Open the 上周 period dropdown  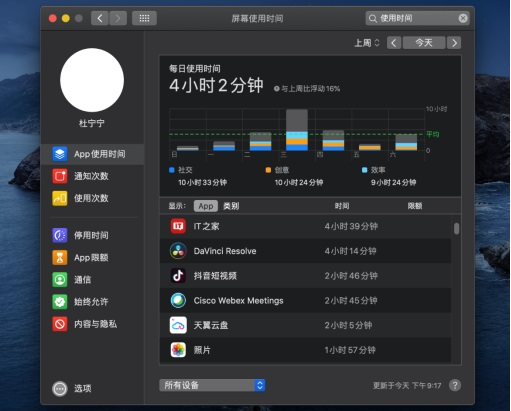[x=367, y=43]
